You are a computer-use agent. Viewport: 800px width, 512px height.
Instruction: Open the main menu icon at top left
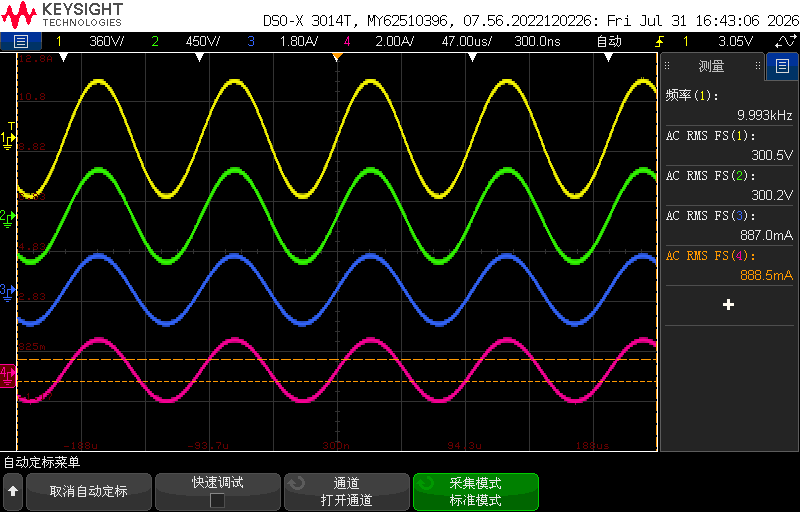(x=20, y=41)
